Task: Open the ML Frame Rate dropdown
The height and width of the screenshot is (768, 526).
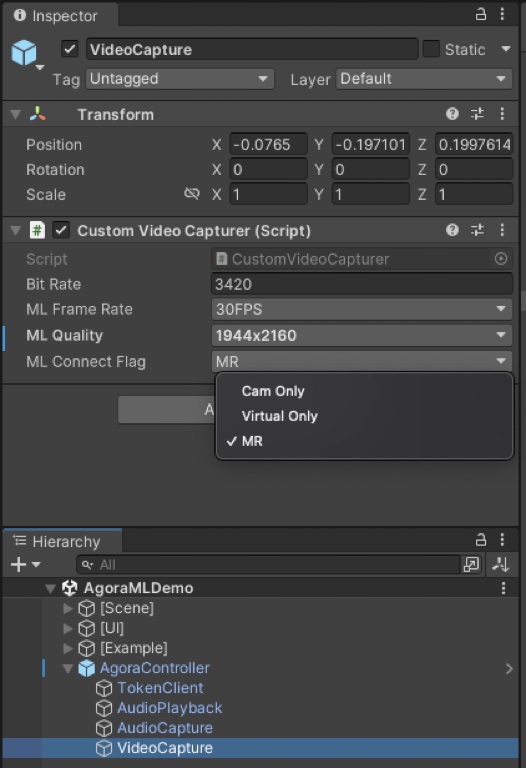Action: pyautogui.click(x=362, y=309)
